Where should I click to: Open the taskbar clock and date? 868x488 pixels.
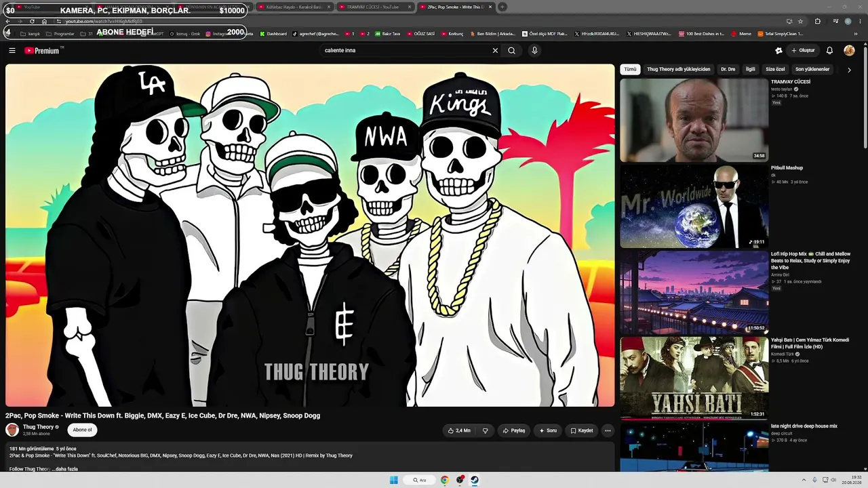click(x=852, y=480)
